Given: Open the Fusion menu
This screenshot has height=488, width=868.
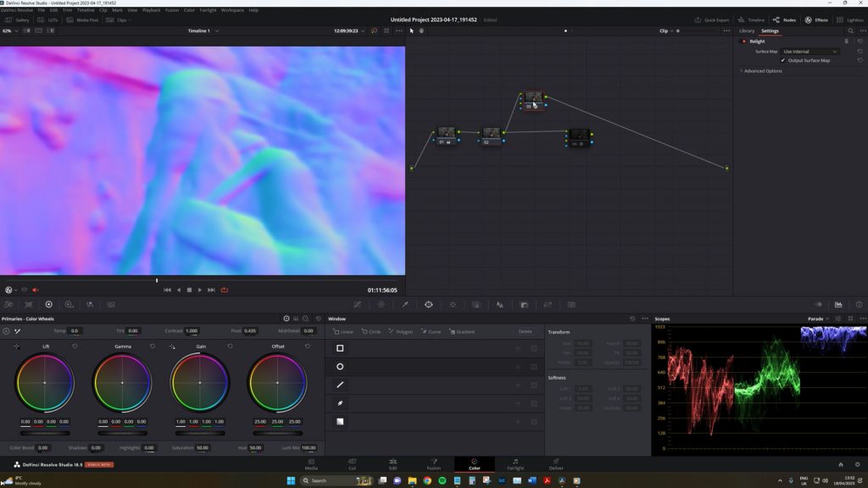Looking at the screenshot, I should pyautogui.click(x=171, y=10).
